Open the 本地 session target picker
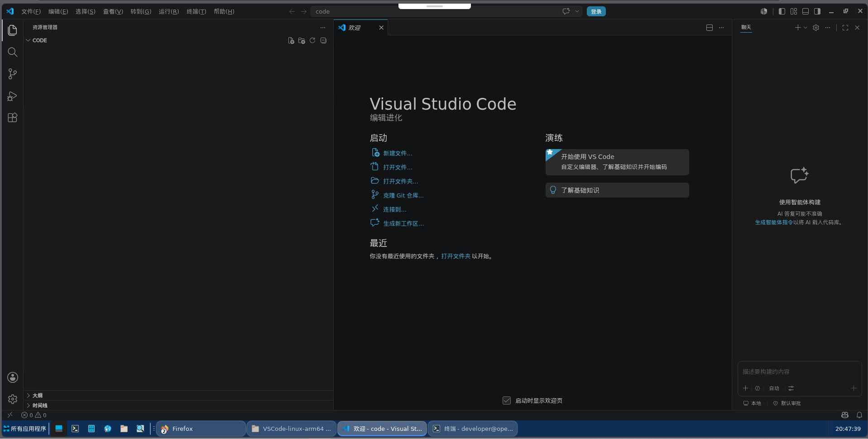This screenshot has width=868, height=439. [x=752, y=403]
